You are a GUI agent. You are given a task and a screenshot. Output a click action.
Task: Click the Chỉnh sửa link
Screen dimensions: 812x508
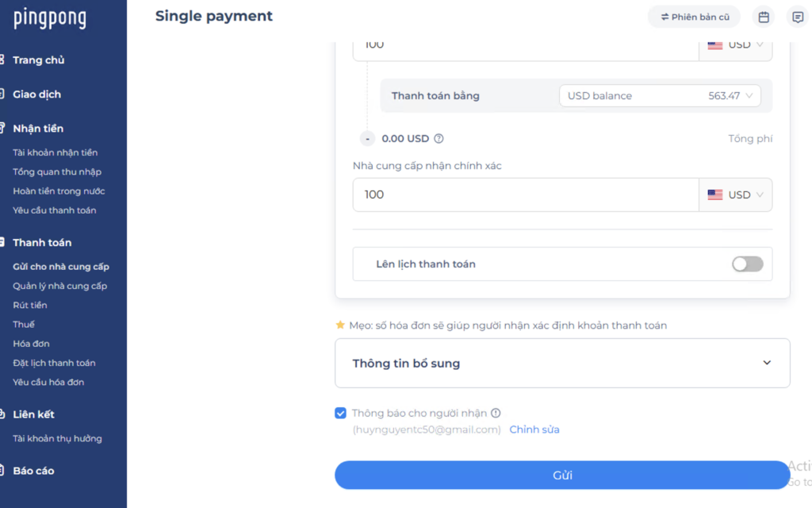[534, 429]
